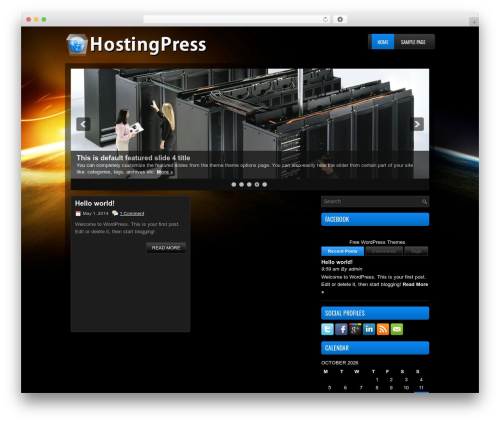Open the Facebook social profile icon
Screen dimensions: 500x423
click(x=341, y=329)
